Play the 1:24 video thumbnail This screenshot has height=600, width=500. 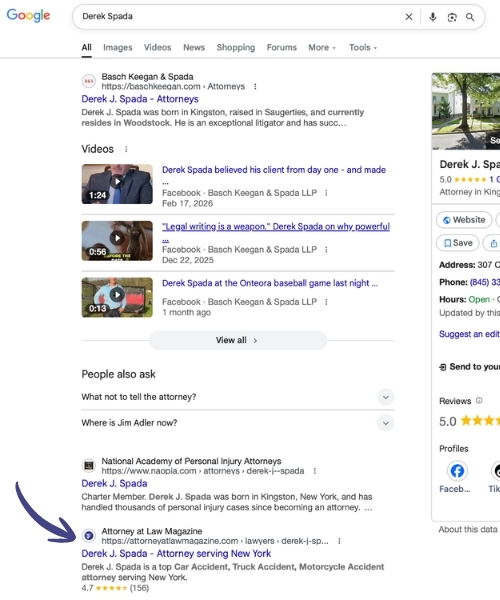pyautogui.click(x=117, y=184)
